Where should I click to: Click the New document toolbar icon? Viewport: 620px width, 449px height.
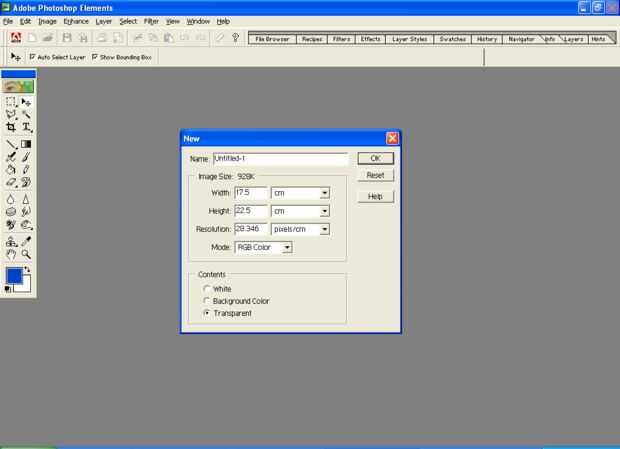[32, 38]
